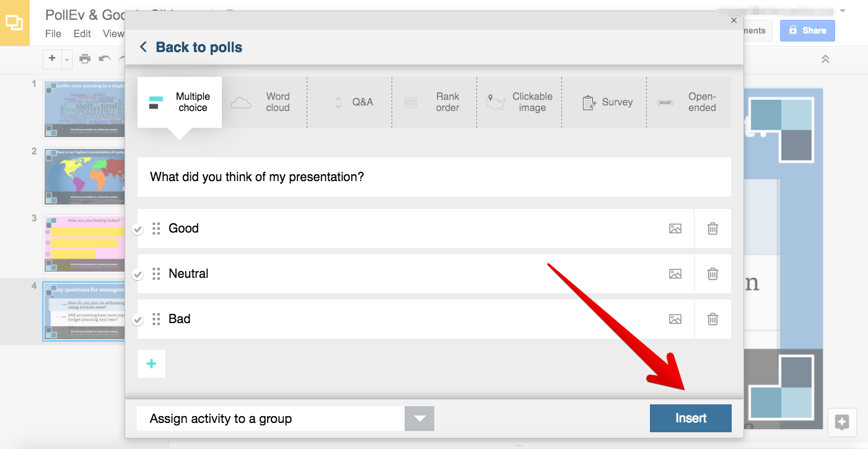Open the Assign activity to a group dropdown

click(x=419, y=418)
